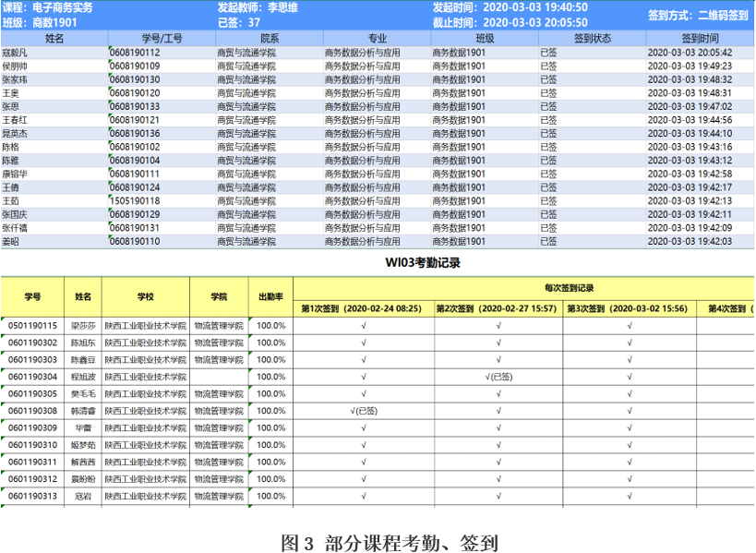Select the √(已签) cell in 韩清睿's row
Screen dimensions: 756x553
click(364, 411)
